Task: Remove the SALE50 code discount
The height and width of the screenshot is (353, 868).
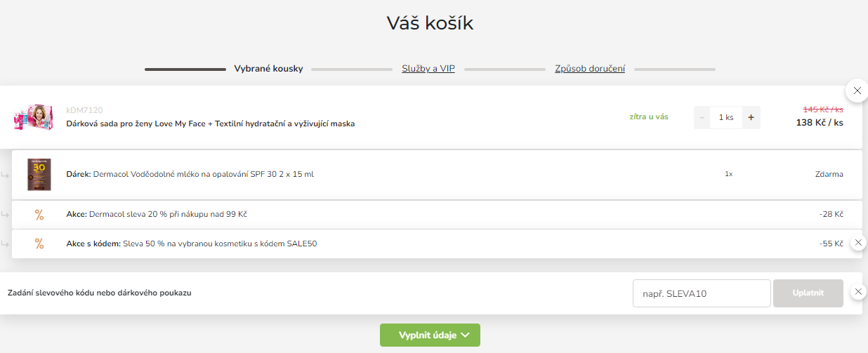Action: click(x=858, y=243)
